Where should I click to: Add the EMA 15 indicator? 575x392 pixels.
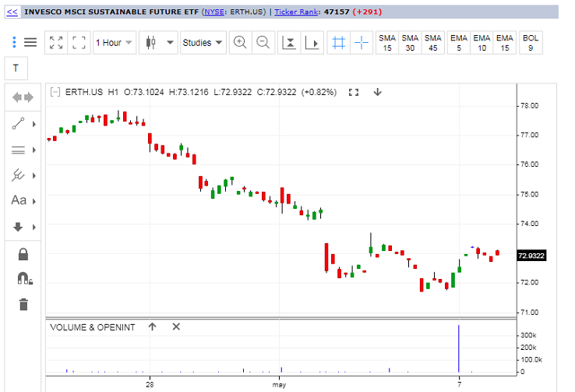(505, 43)
